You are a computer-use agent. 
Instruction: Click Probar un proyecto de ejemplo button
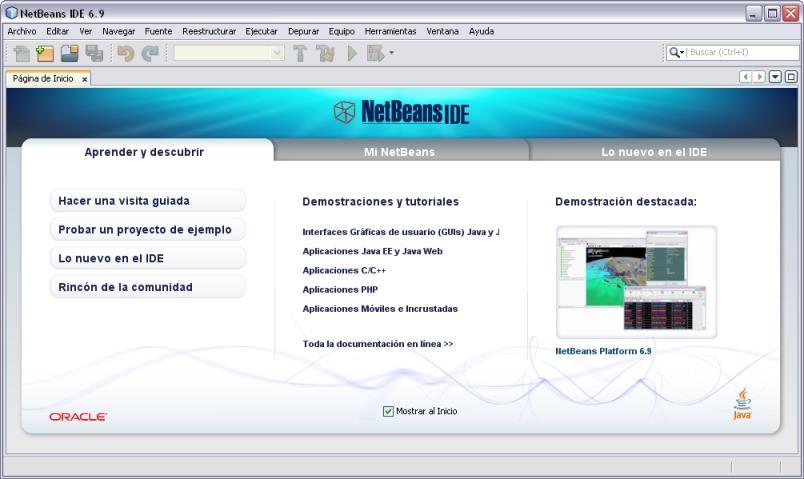148,229
